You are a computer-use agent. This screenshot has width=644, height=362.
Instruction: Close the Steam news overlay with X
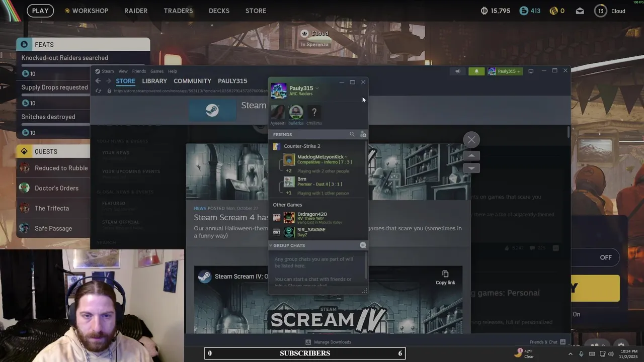(471, 140)
